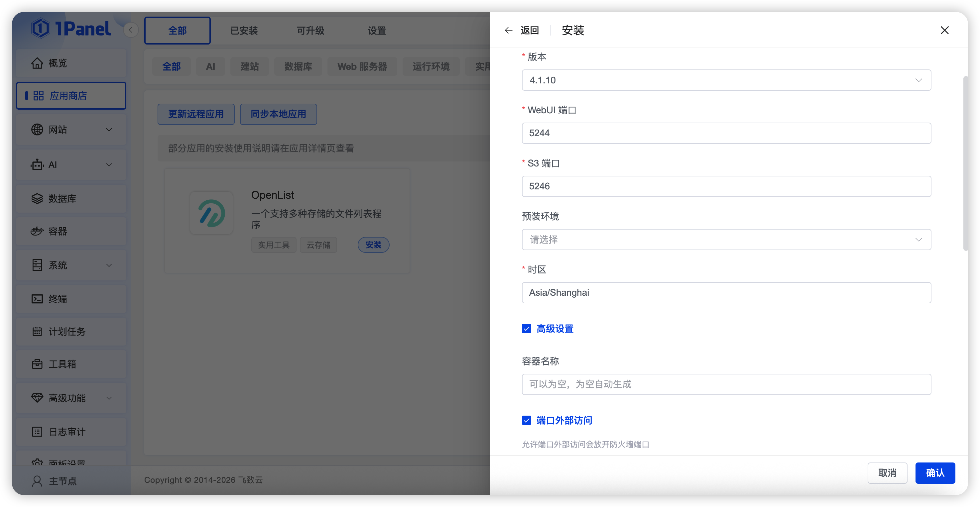The height and width of the screenshot is (507, 980).
Task: Click the OpenList app logo thumbnail
Action: [x=211, y=213]
